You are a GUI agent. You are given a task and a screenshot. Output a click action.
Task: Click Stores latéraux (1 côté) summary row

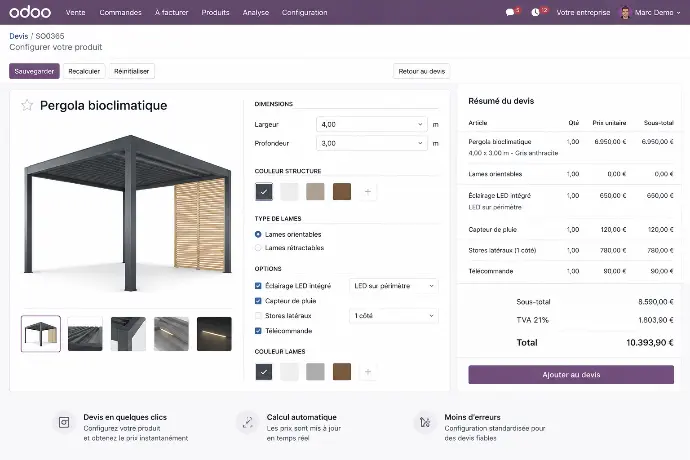point(571,250)
